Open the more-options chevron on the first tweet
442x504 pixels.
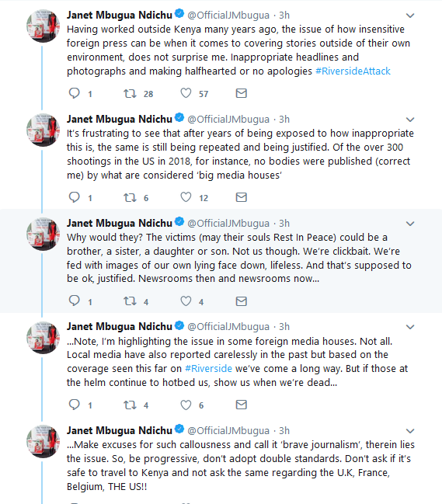[410, 16]
